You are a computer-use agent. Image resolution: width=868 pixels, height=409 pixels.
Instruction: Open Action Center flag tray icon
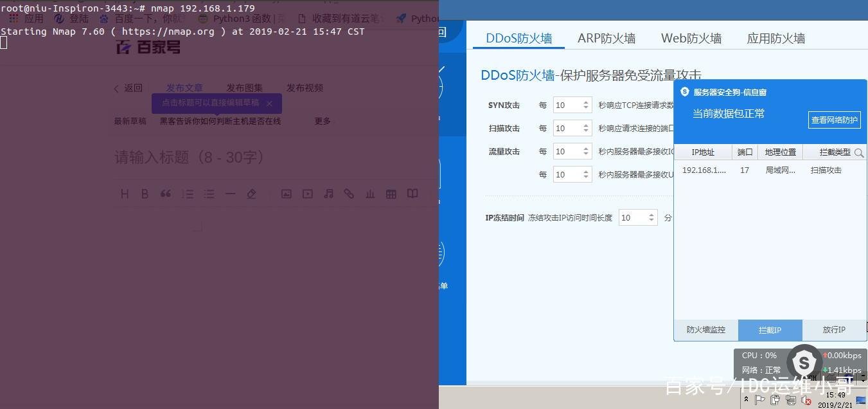pyautogui.click(x=759, y=400)
